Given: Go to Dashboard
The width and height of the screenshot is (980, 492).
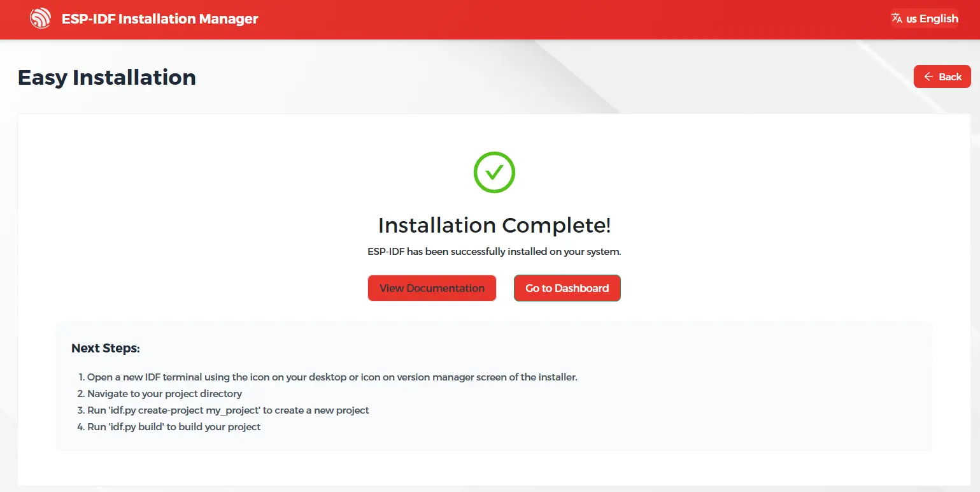Looking at the screenshot, I should [567, 288].
